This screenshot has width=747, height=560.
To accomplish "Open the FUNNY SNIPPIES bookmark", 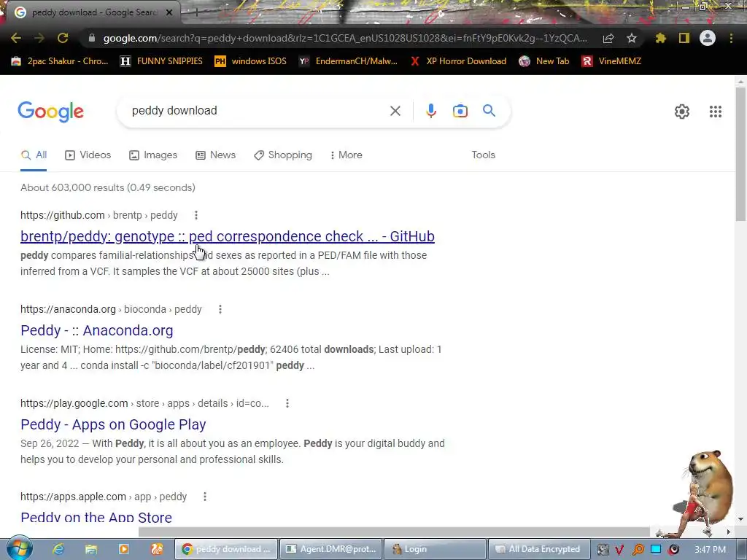I will click(x=161, y=61).
